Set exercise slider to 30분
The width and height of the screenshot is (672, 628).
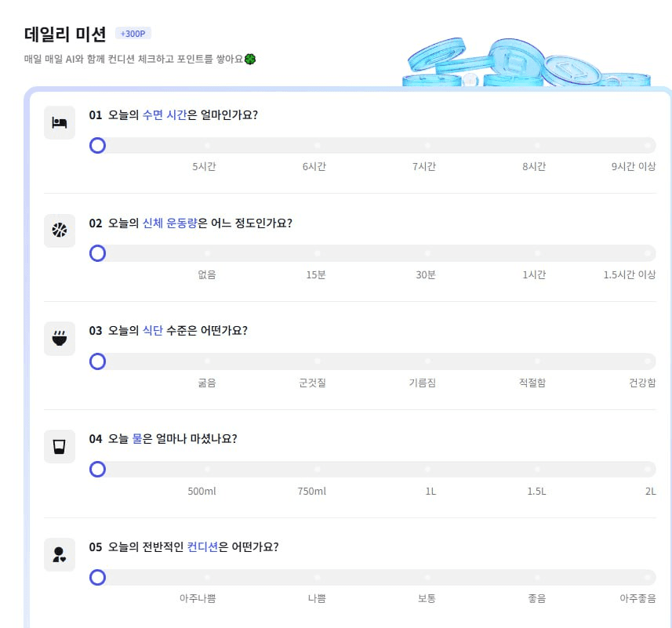pos(427,253)
